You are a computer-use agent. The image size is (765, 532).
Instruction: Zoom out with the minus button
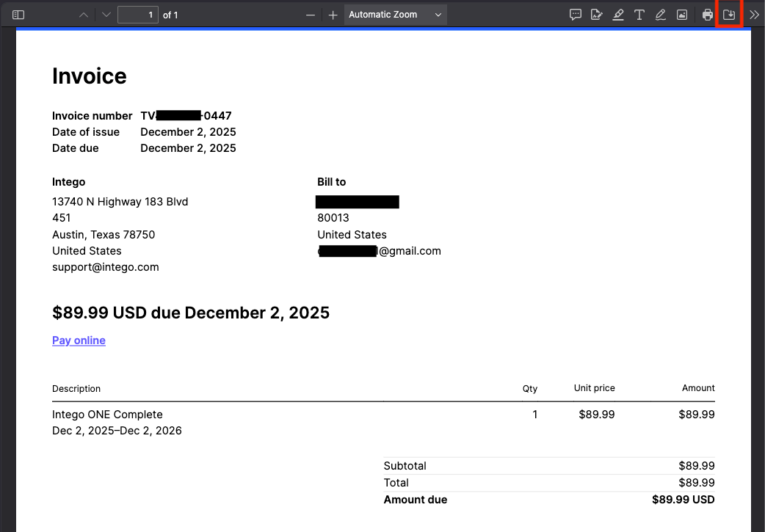[x=311, y=15]
